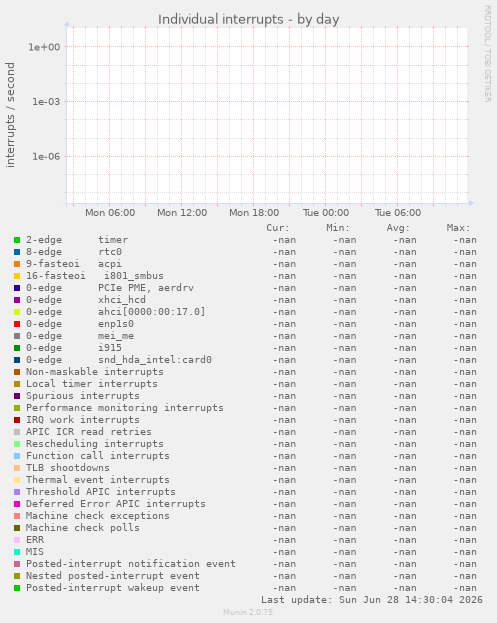Click the yellow i801_smbus legend swatch

(17, 276)
